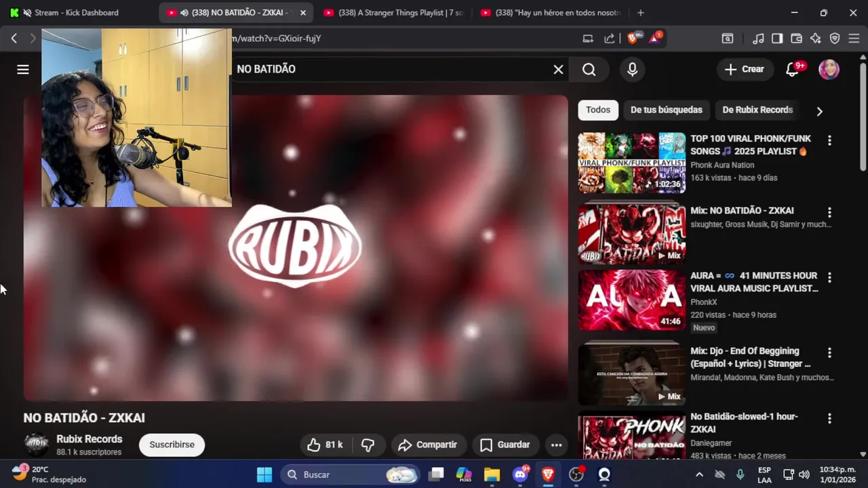
Task: Open the Phonk Aura Nation channel link
Action: click(722, 165)
